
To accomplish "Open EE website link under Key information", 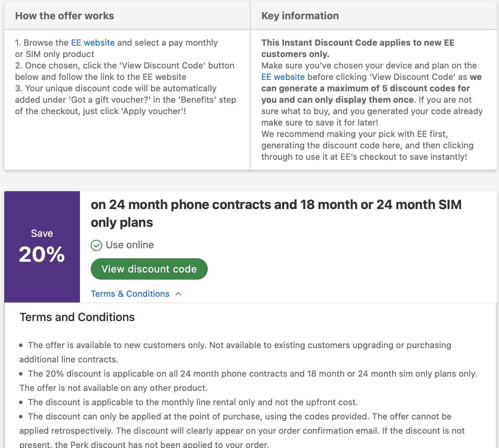I will (x=283, y=77).
